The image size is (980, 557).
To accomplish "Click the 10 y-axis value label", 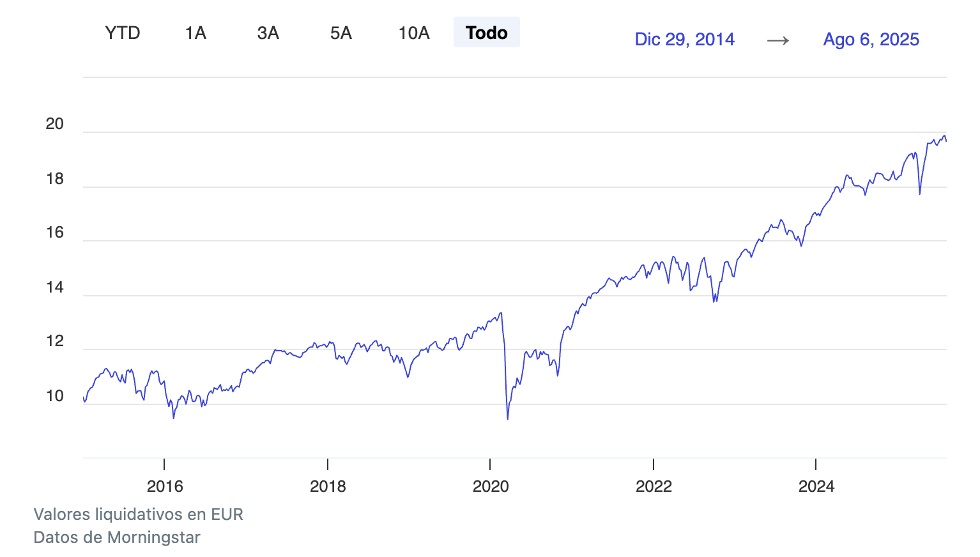I will pos(55,396).
